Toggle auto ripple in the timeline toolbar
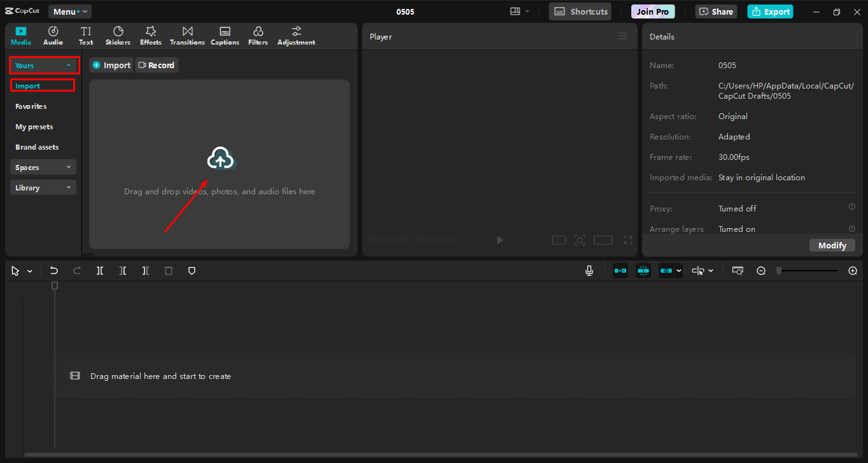The image size is (868, 463). tap(620, 270)
